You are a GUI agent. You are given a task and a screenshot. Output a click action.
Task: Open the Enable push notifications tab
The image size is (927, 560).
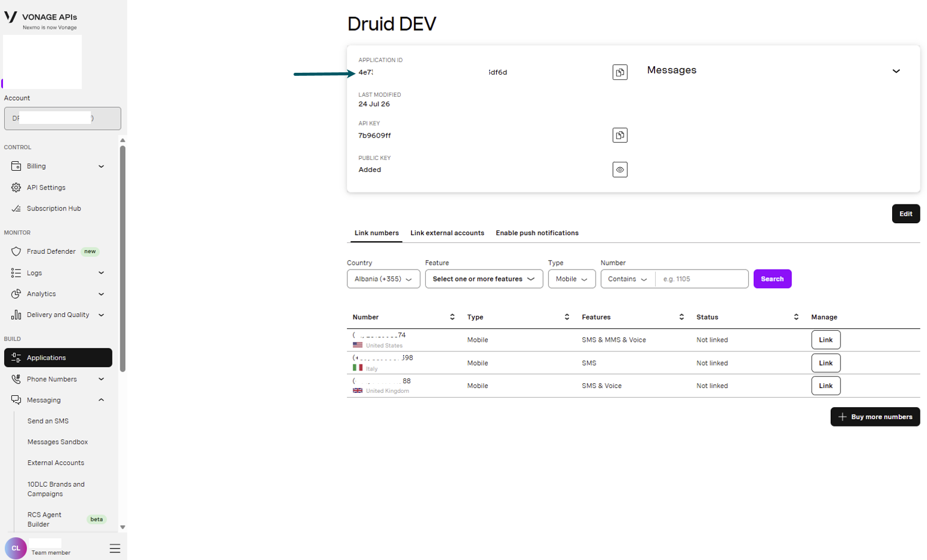coord(537,233)
